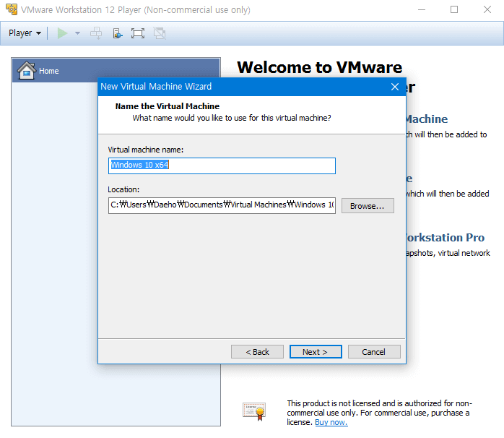Click the Location path text field
Screen dimensions: 504x438
pos(222,205)
